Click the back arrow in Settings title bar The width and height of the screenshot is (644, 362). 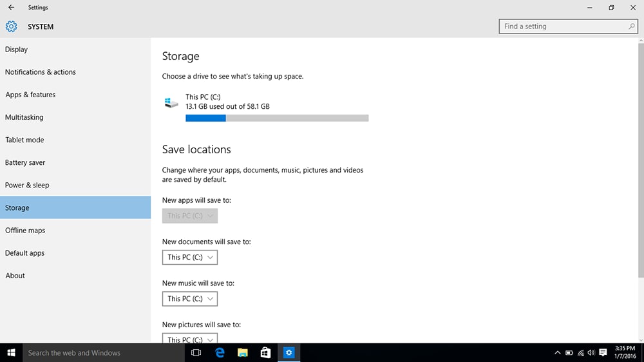click(11, 7)
